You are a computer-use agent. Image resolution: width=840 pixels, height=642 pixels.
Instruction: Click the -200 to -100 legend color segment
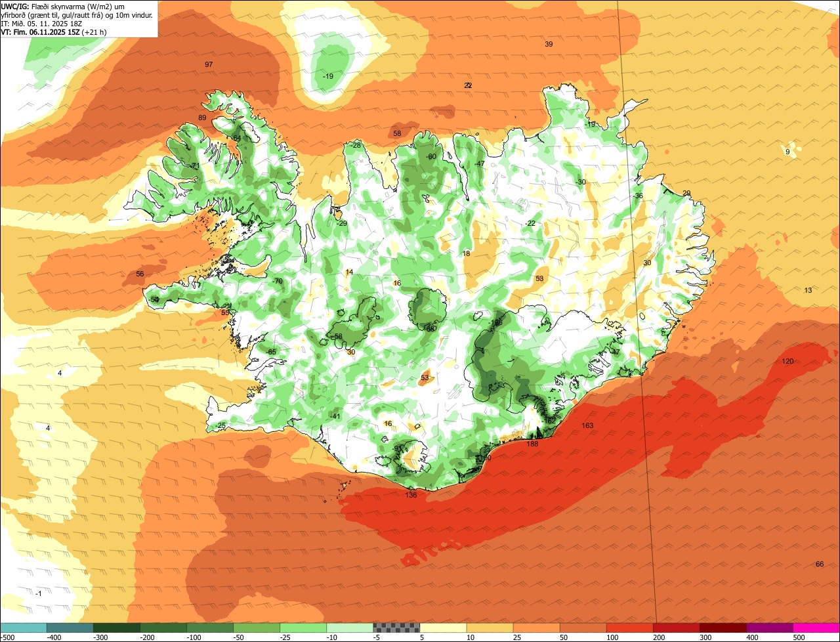(163, 628)
